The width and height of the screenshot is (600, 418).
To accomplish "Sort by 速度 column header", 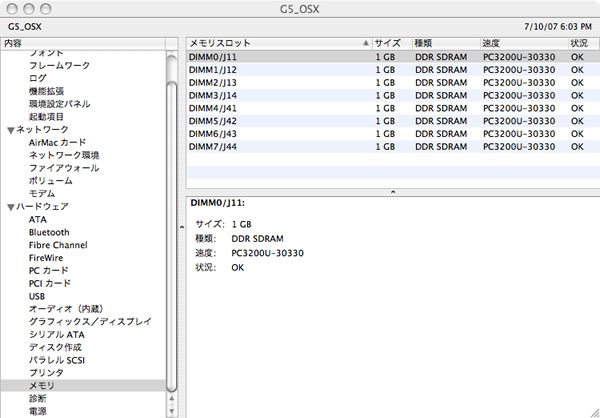I will 524,44.
